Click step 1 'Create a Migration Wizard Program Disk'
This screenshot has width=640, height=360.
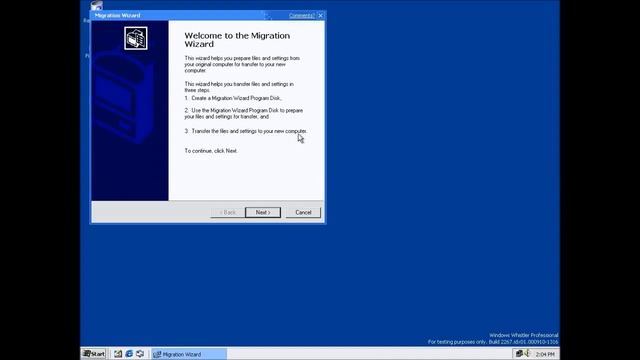click(233, 98)
